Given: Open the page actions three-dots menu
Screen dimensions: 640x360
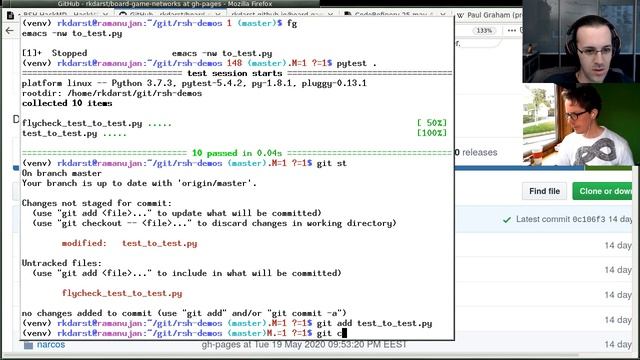Looking at the screenshot, I should point(511,31).
